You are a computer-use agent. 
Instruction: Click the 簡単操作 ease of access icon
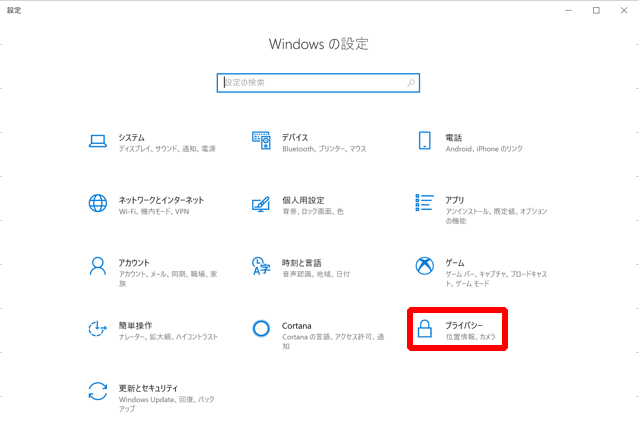pos(98,329)
